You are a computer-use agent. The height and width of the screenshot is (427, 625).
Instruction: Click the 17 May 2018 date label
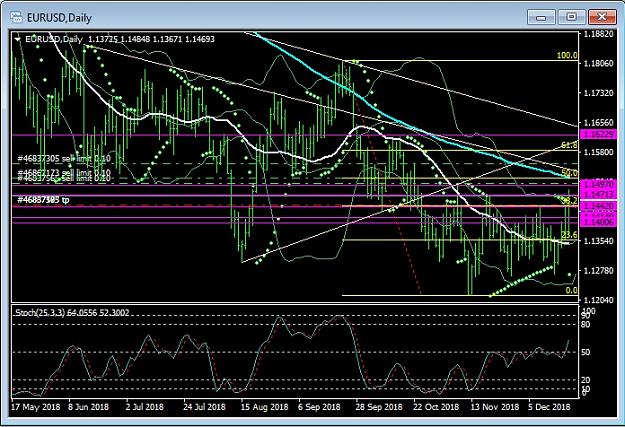click(35, 407)
